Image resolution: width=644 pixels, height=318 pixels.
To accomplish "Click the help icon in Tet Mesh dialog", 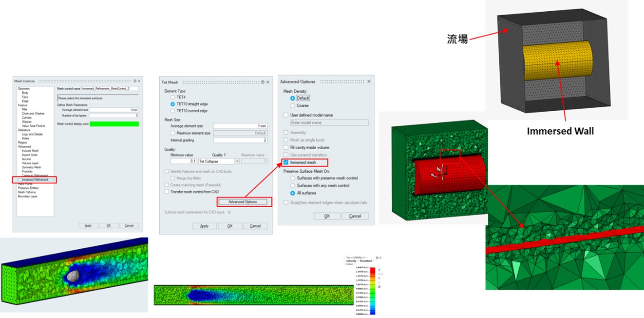I will pos(262,82).
